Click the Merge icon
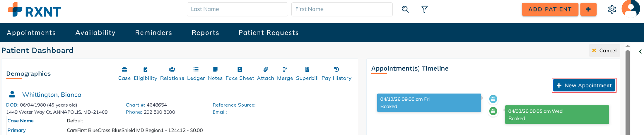 [285, 70]
